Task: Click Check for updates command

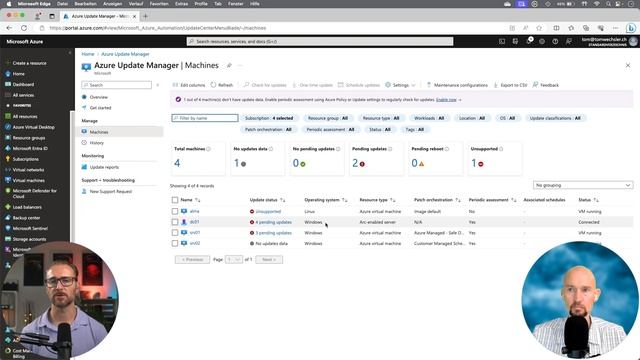Action: tap(265, 85)
